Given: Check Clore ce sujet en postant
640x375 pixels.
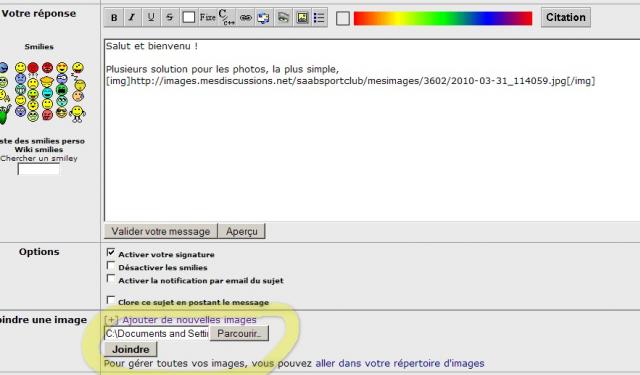Looking at the screenshot, I should tap(111, 300).
